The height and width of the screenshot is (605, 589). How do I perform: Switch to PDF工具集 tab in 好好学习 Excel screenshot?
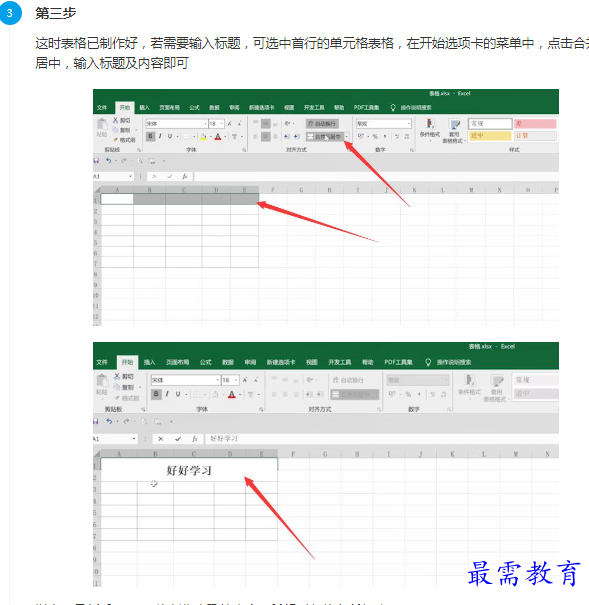398,362
